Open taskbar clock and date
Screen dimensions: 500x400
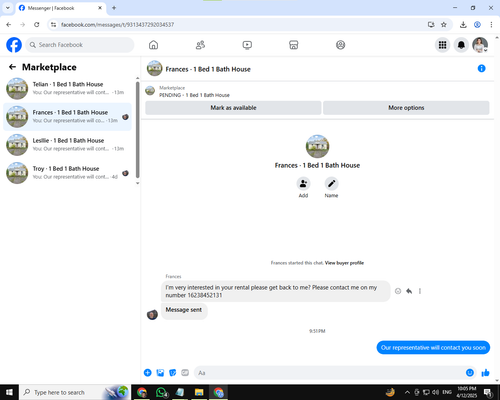[x=467, y=392]
